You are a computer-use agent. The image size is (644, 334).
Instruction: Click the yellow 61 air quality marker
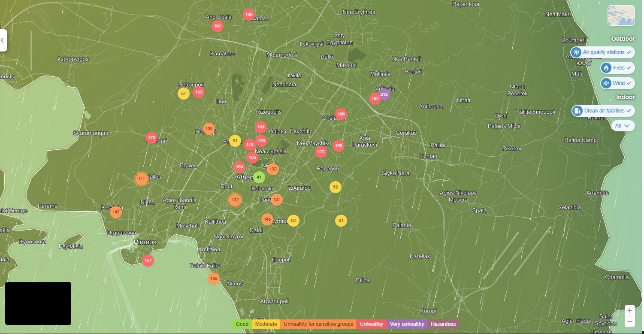[341, 221]
